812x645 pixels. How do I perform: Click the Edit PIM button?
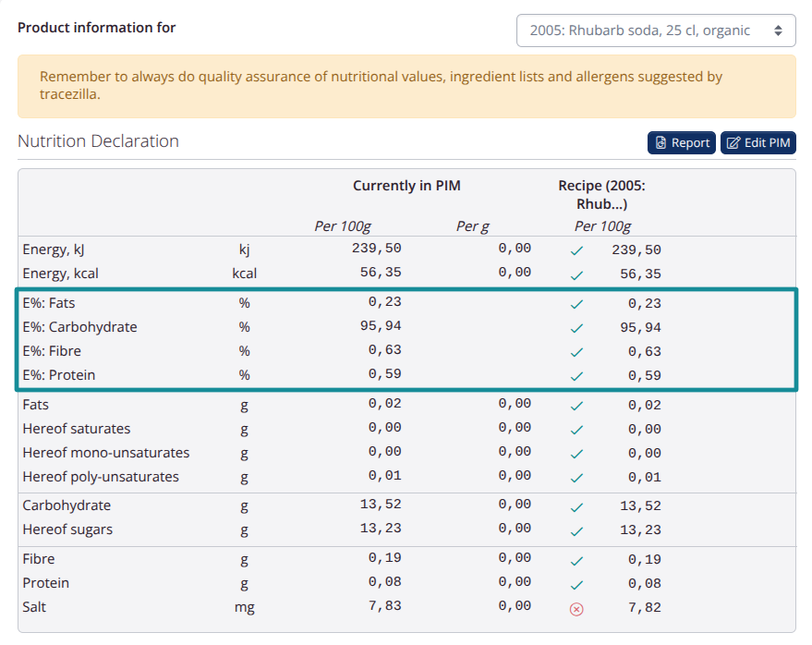pyautogui.click(x=757, y=142)
